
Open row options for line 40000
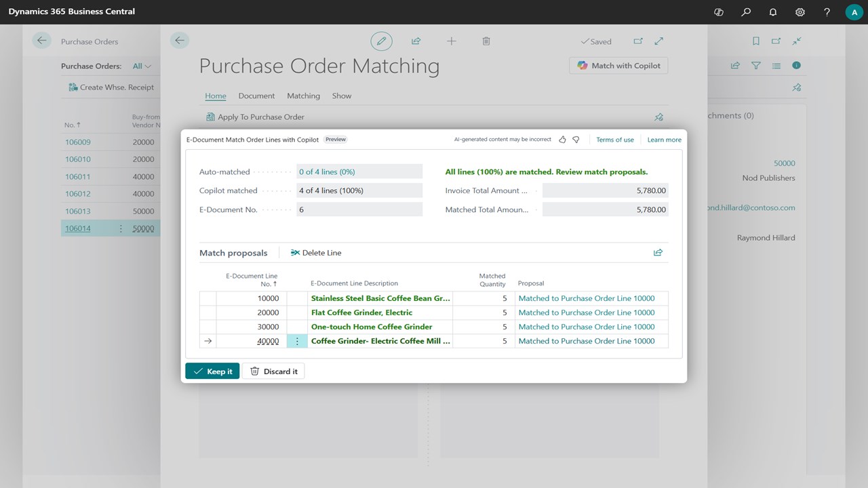click(297, 342)
